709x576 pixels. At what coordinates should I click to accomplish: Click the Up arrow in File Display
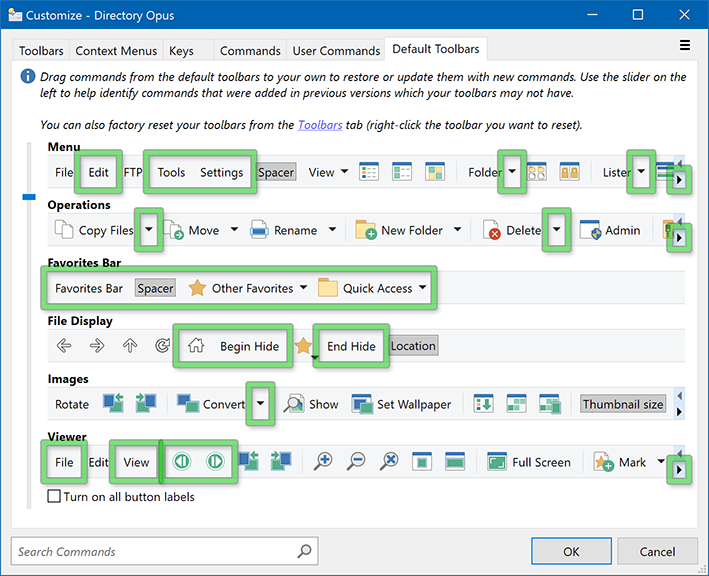pyautogui.click(x=130, y=346)
